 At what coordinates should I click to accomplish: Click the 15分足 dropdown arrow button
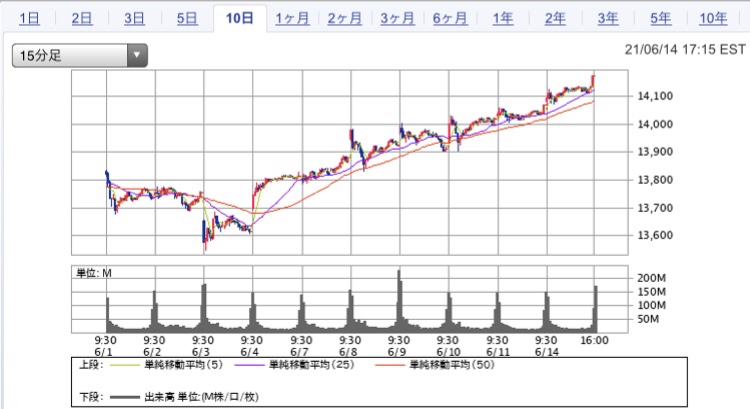[x=137, y=55]
